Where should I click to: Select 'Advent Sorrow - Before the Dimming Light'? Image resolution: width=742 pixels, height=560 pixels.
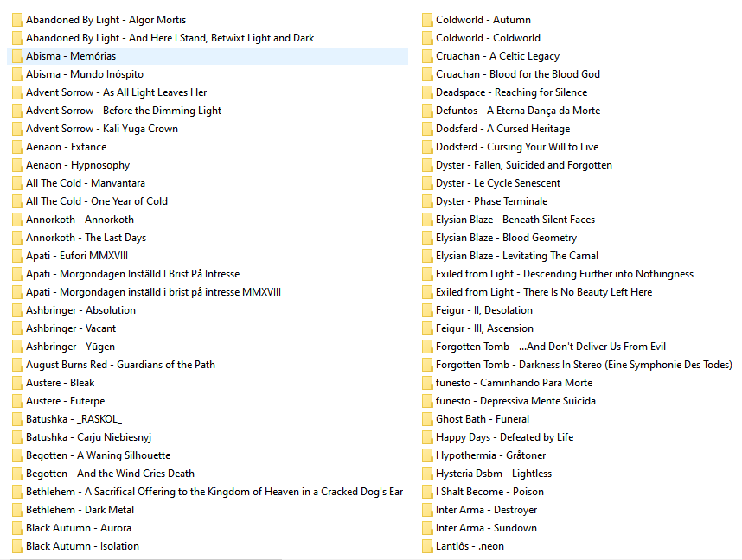tap(124, 111)
